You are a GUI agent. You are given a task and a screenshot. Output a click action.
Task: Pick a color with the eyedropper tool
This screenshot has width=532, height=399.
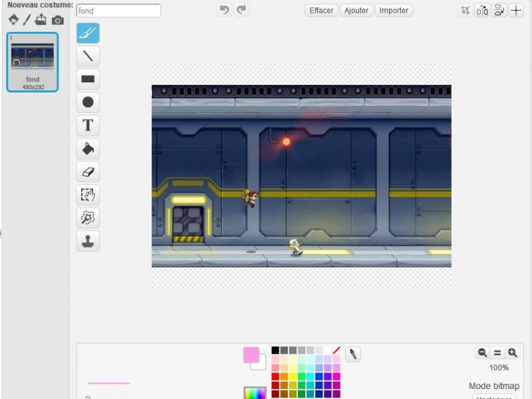(x=353, y=354)
